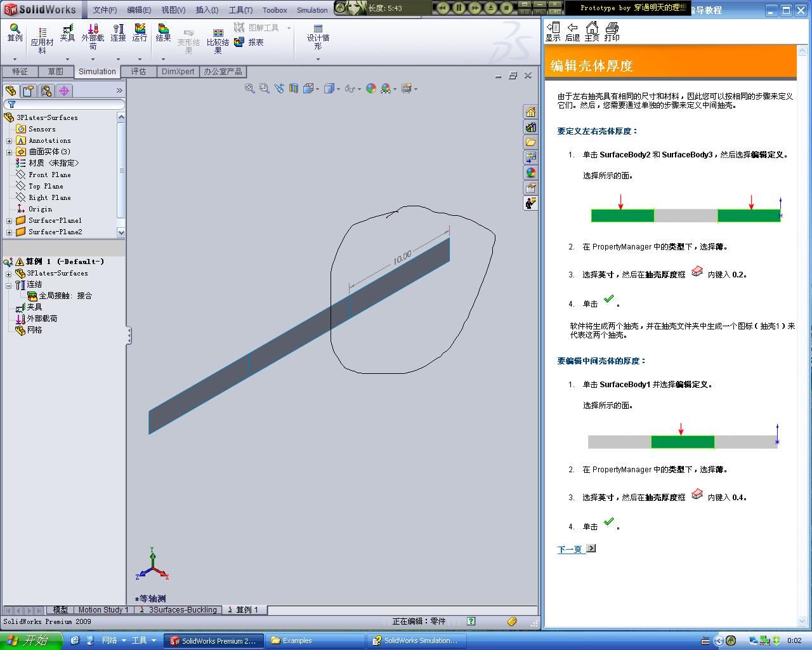Screen dimensions: 812x650
Task: Click the 比较结果 (Compare Results) icon
Action: [218, 41]
